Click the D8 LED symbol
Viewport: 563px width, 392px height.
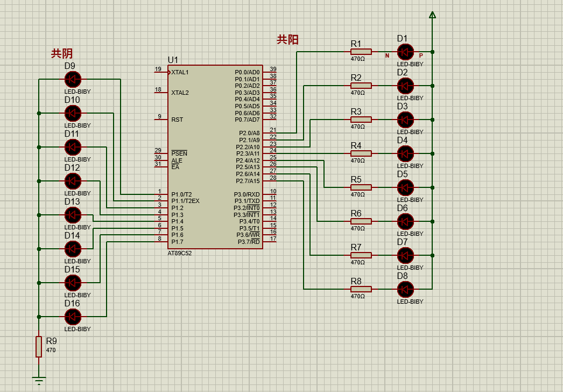405,289
